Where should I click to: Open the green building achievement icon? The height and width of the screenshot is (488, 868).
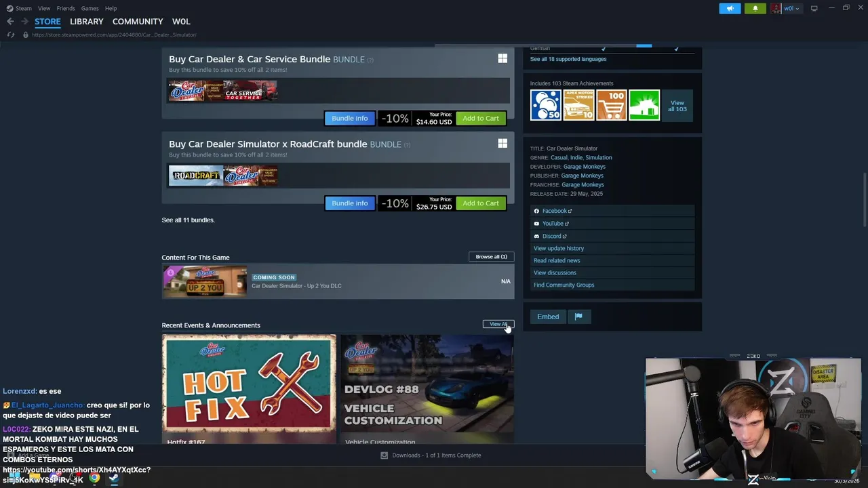[x=644, y=105]
